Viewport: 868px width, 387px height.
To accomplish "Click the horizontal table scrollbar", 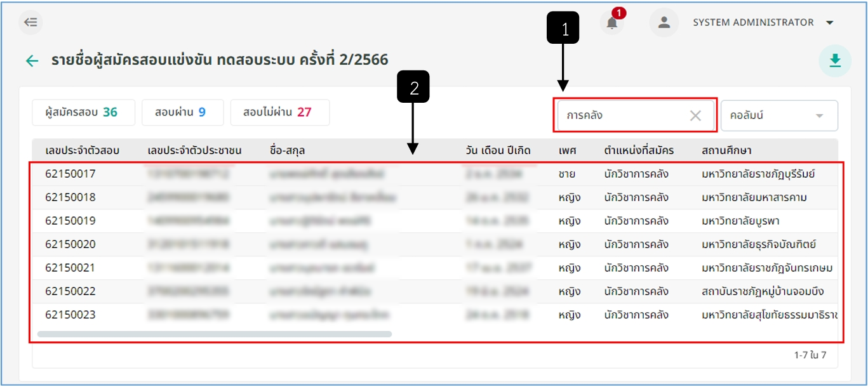I will [215, 334].
